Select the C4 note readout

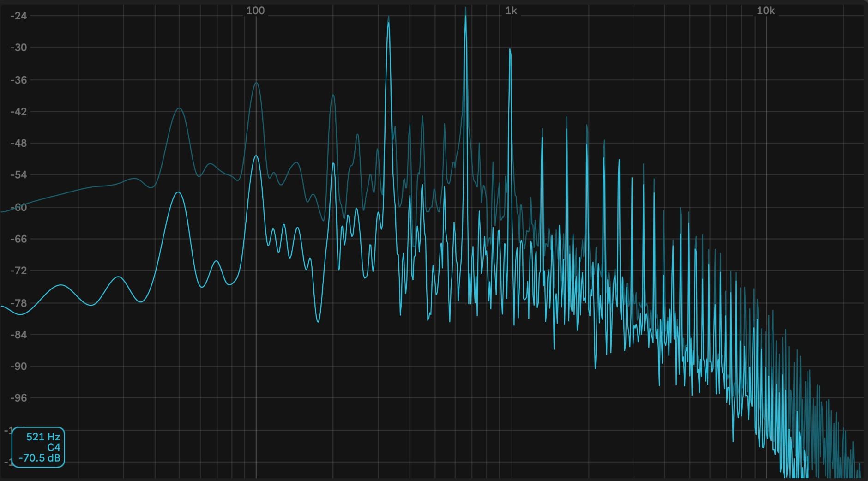(x=54, y=447)
